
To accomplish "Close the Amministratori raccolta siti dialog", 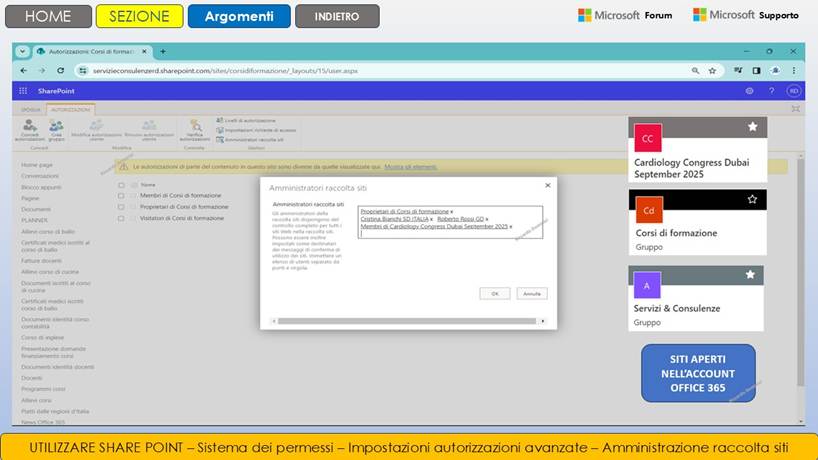I will 548,185.
